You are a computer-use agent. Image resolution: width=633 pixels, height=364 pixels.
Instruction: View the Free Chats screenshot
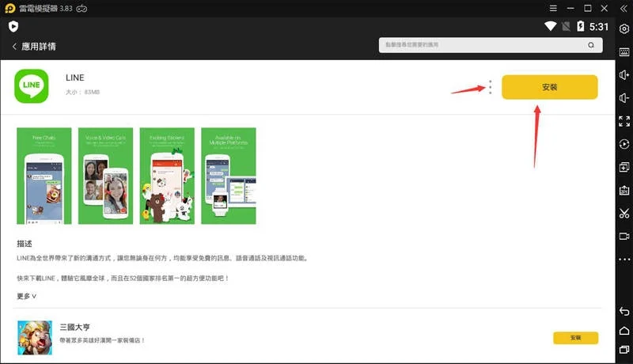[x=44, y=176]
